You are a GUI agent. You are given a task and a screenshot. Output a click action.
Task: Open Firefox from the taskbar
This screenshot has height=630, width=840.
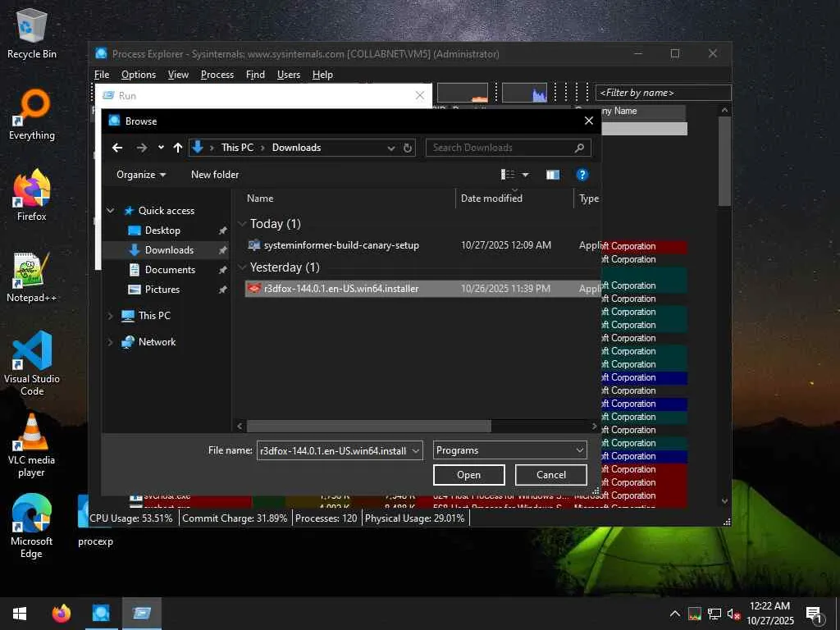click(x=61, y=614)
